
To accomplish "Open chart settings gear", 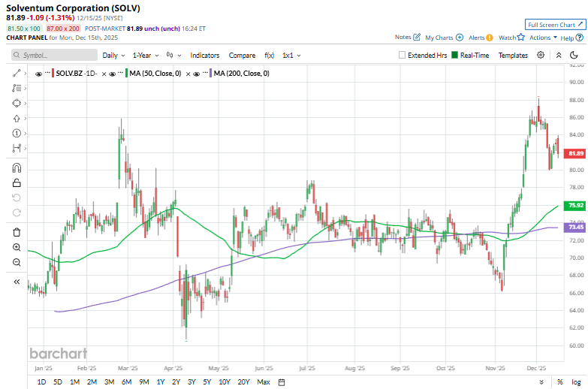I will coord(541,55).
